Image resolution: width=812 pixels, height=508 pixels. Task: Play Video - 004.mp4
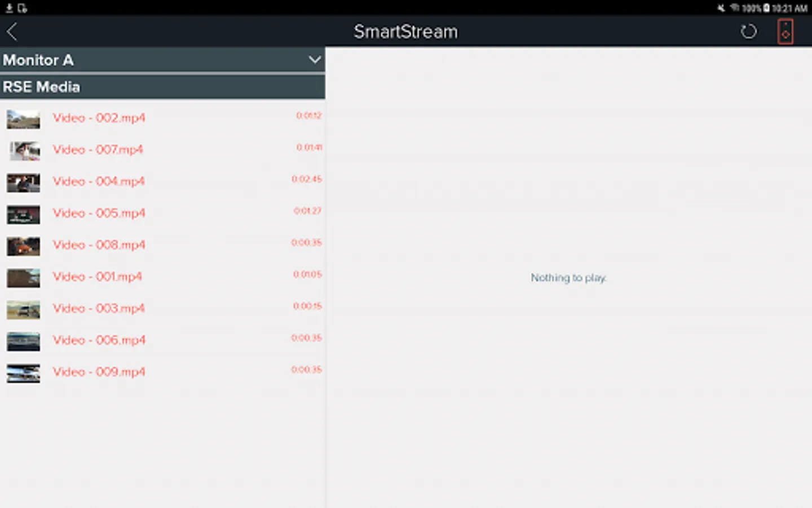coord(162,181)
